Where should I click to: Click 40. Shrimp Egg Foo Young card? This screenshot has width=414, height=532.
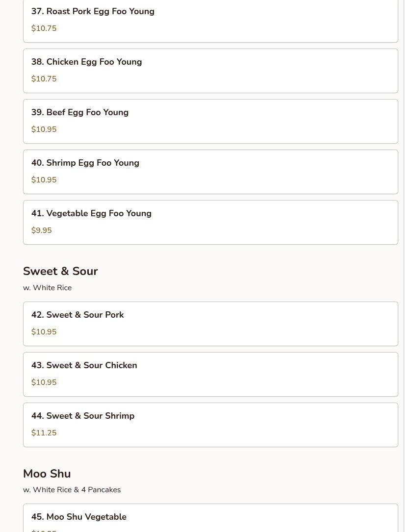210,172
